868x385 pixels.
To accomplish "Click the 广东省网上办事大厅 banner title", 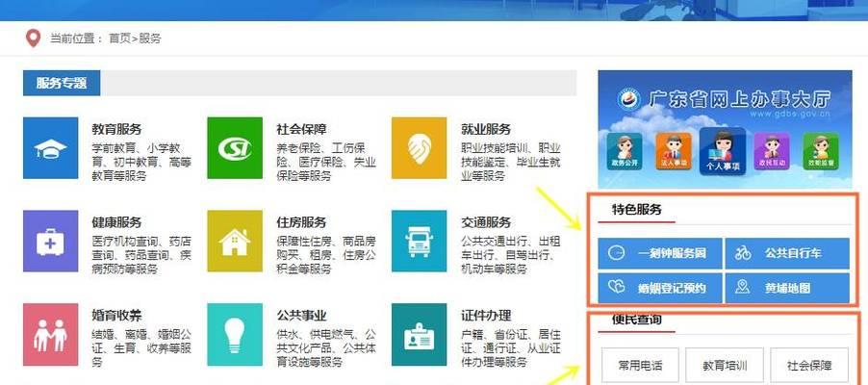I will pos(740,99).
